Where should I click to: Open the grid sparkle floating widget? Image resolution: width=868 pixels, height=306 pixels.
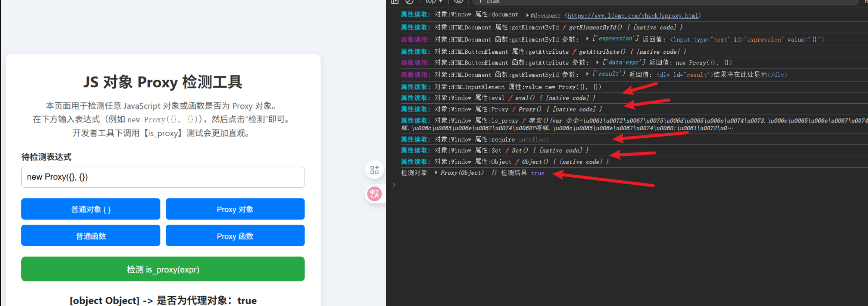coord(374,170)
